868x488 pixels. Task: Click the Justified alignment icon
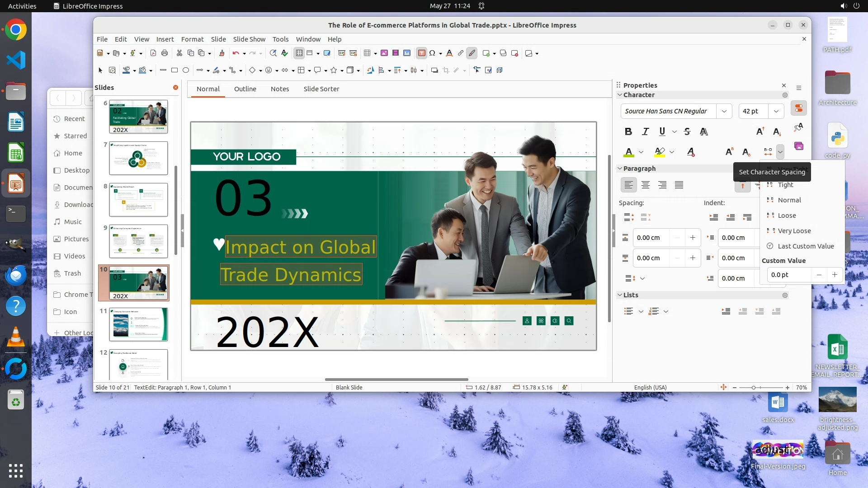coord(679,185)
